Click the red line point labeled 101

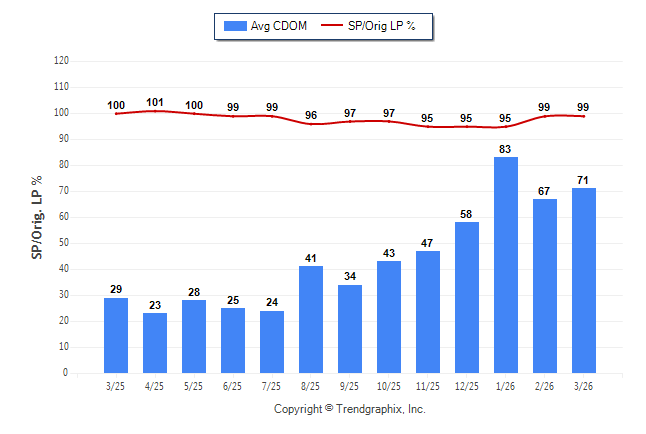pos(155,111)
